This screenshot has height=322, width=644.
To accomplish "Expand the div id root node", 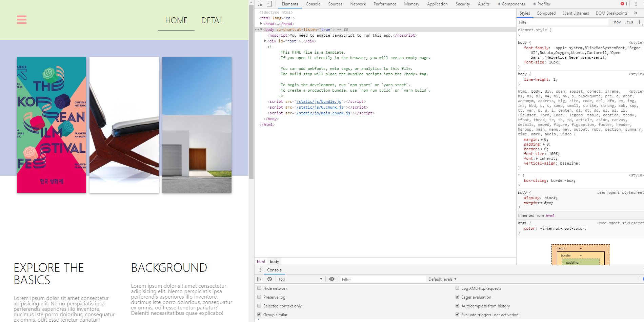I will (x=265, y=41).
